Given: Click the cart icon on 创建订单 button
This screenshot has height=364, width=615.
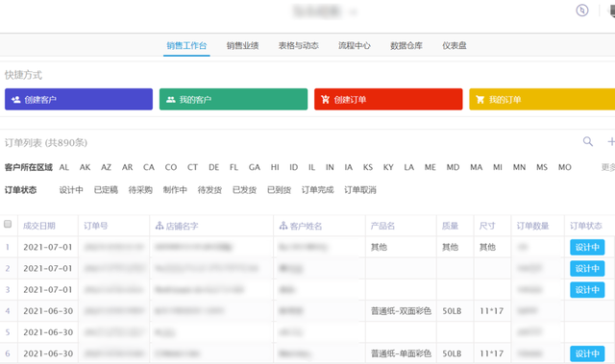Looking at the screenshot, I should click(x=325, y=100).
